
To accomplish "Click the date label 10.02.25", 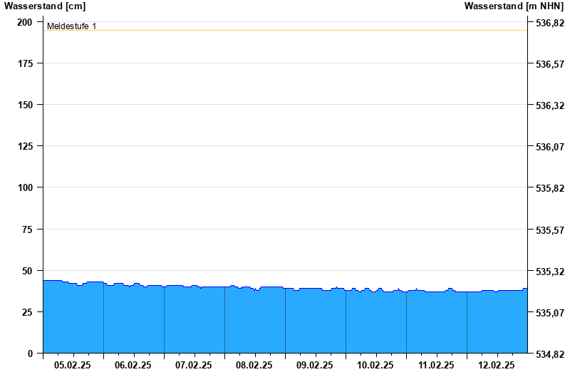I will click(x=375, y=366).
